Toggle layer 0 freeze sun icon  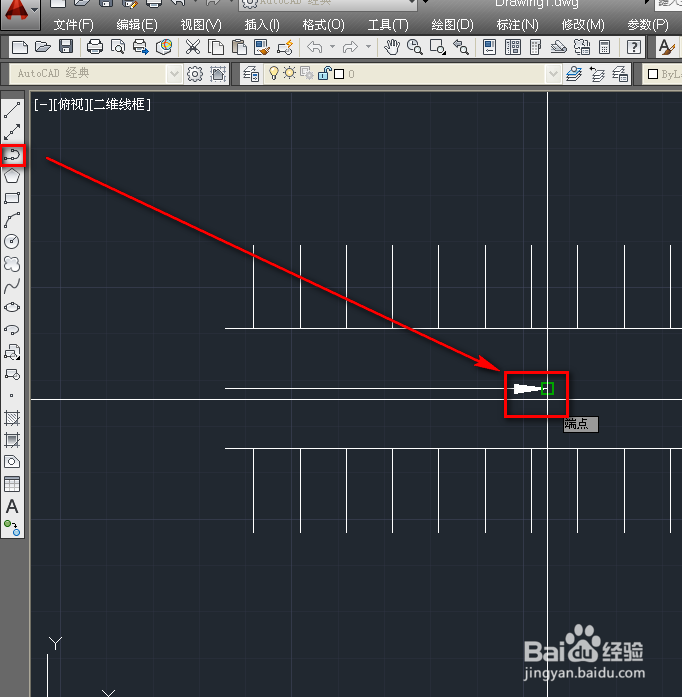289,73
